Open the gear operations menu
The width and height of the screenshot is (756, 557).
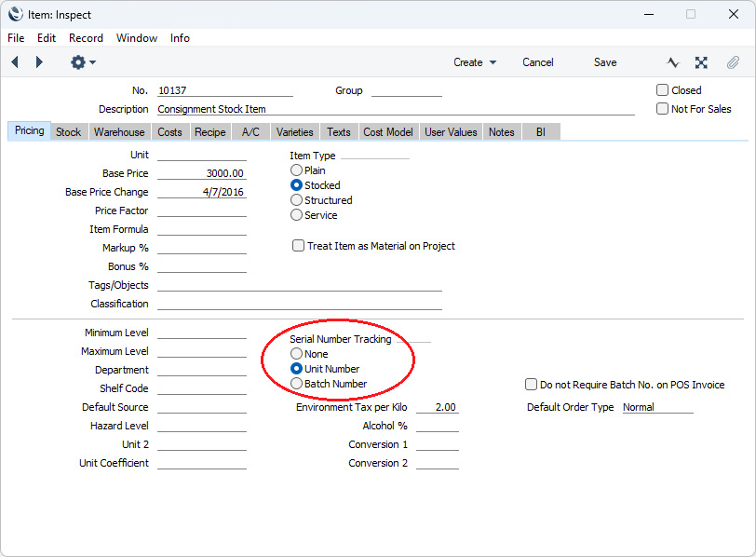pos(83,62)
